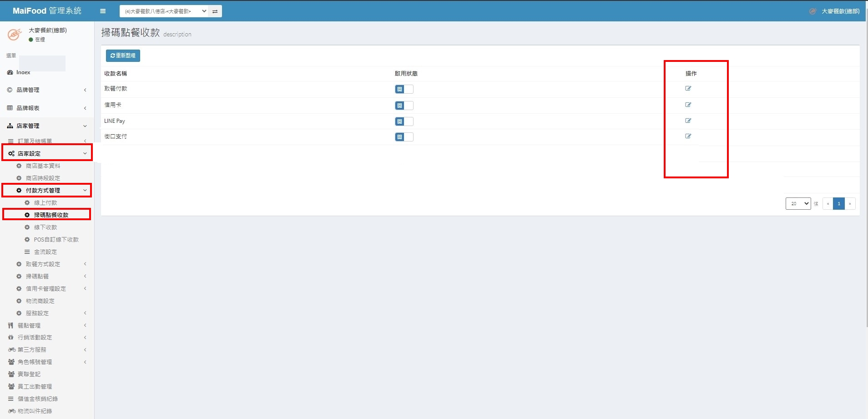
Task: Select 線上付款 in the sidebar
Action: (45, 202)
